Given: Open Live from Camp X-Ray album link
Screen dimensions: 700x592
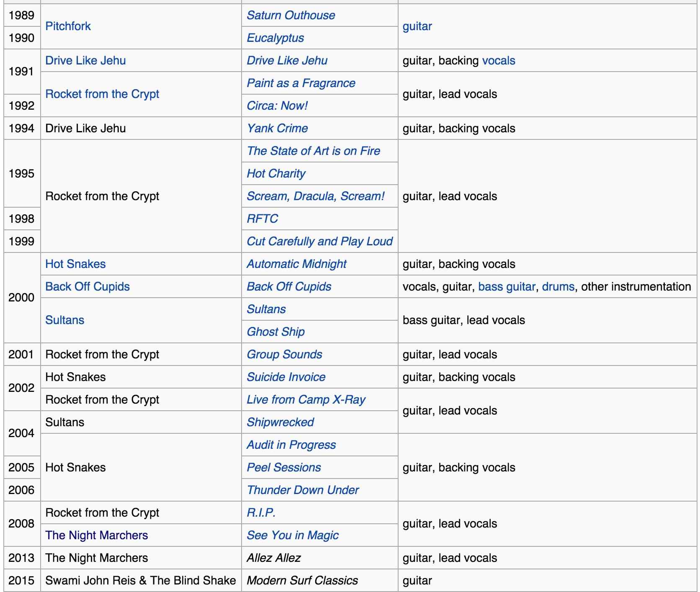Looking at the screenshot, I should point(306,400).
